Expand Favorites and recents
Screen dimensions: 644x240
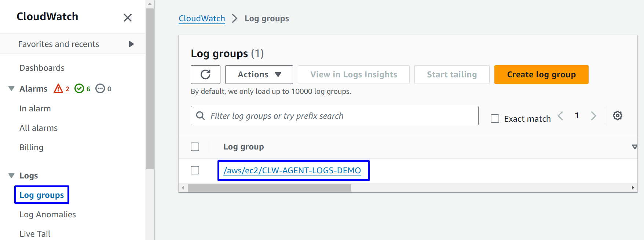131,44
